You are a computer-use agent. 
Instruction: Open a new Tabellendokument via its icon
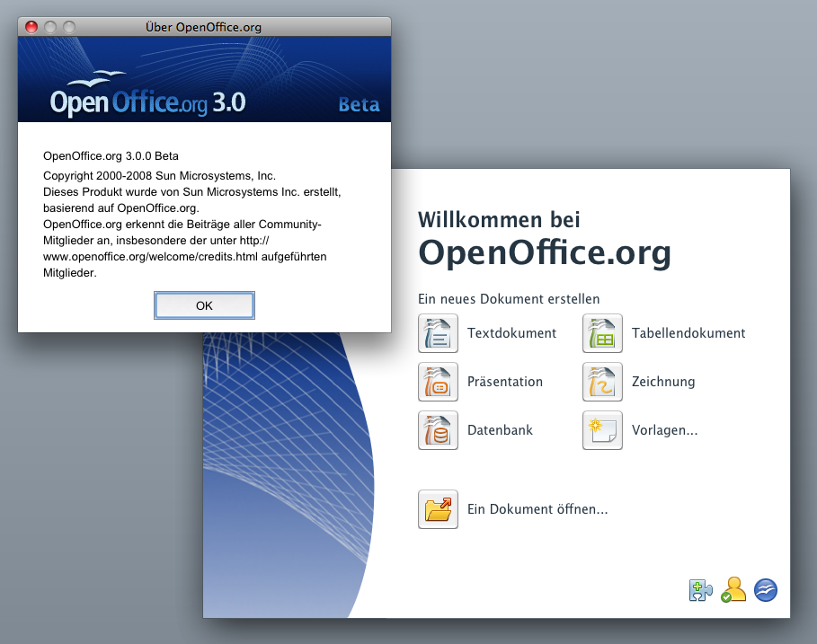pyautogui.click(x=602, y=333)
